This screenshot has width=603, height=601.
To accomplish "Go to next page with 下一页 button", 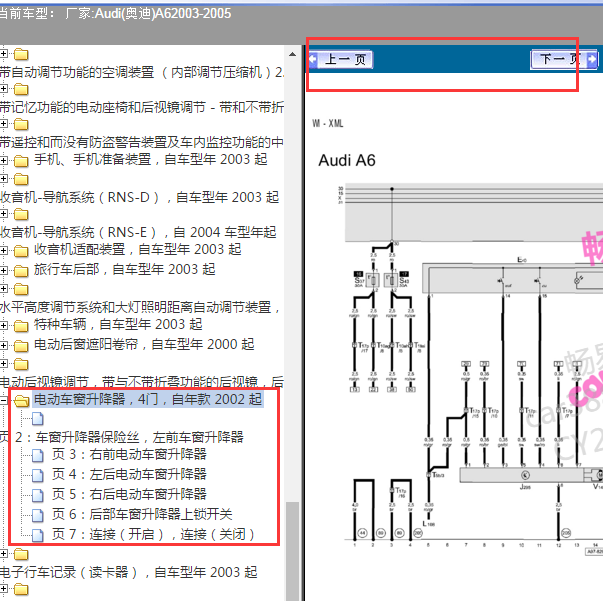I will tap(564, 60).
